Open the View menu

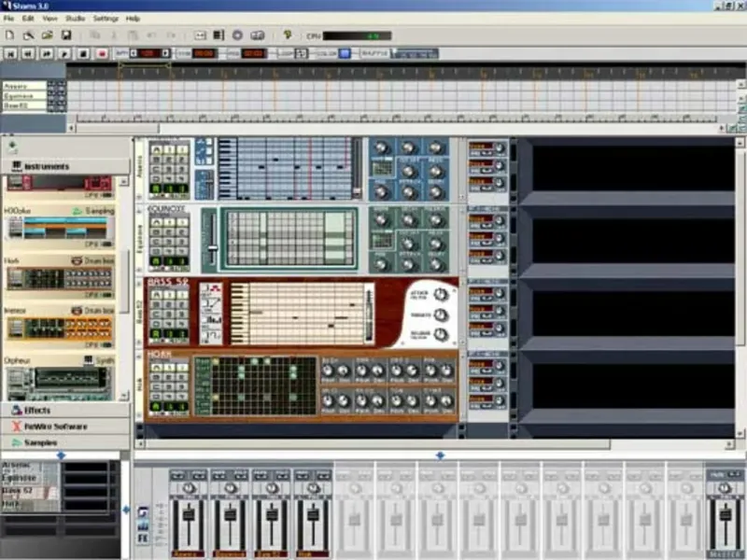(x=49, y=19)
